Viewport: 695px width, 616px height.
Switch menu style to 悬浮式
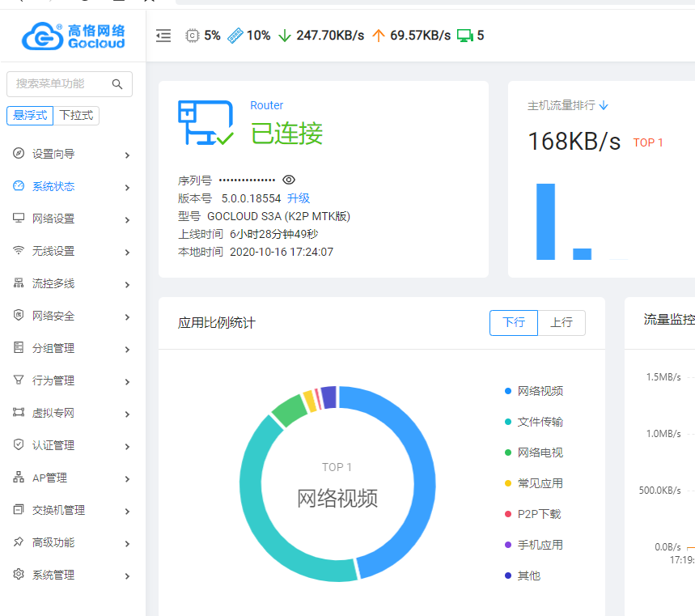coord(30,116)
